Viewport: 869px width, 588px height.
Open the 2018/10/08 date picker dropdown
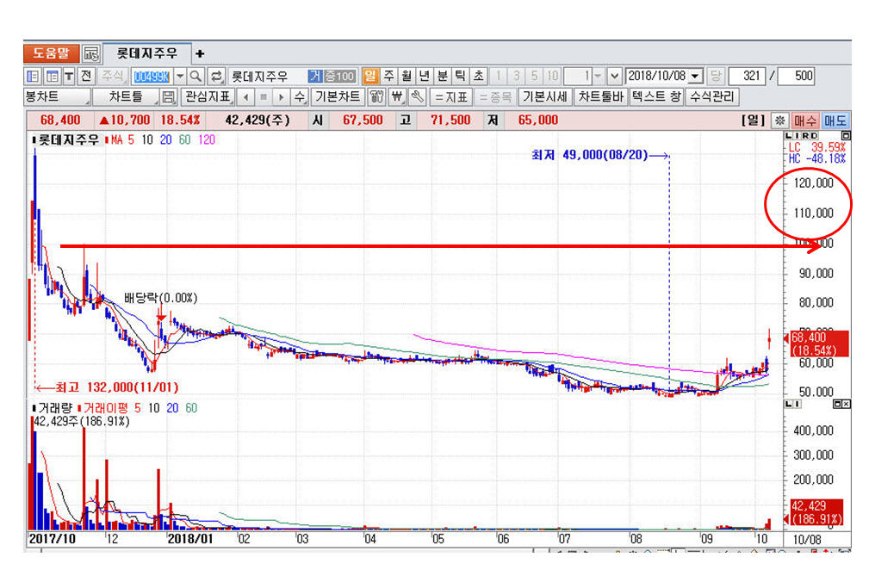click(696, 76)
